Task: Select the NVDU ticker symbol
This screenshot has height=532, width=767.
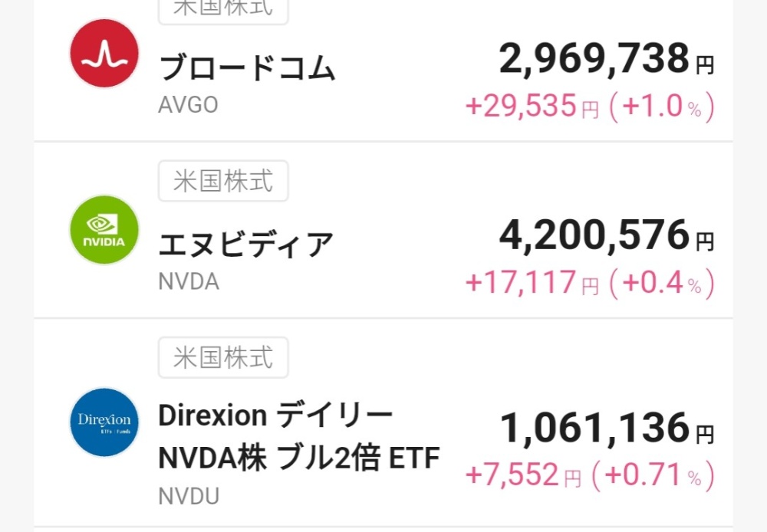Action: point(189,496)
